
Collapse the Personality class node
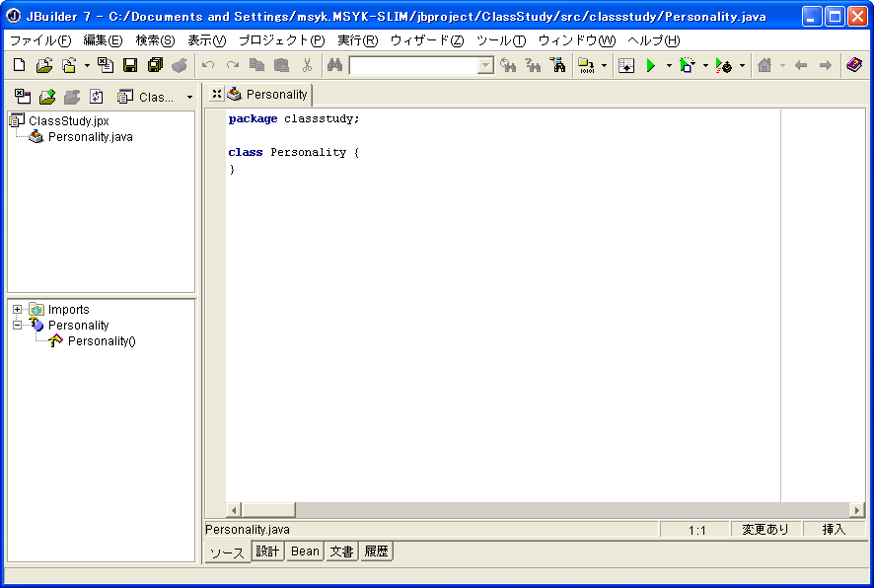(17, 326)
